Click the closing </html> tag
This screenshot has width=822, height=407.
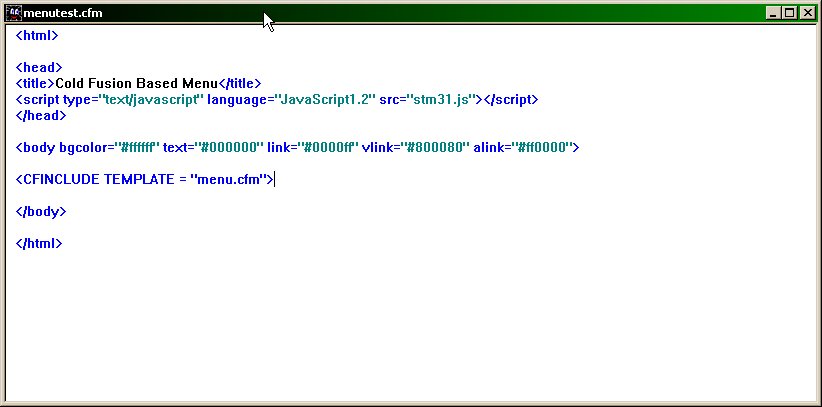[39, 243]
